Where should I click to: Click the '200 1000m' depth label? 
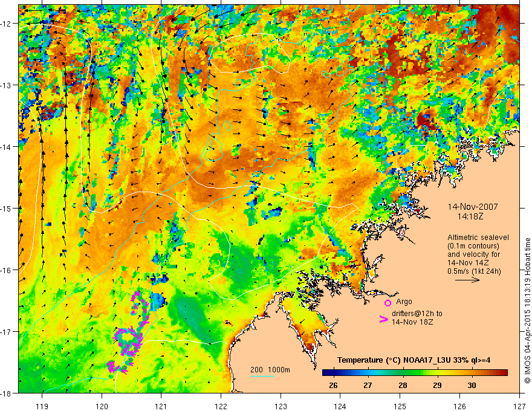tap(270, 370)
